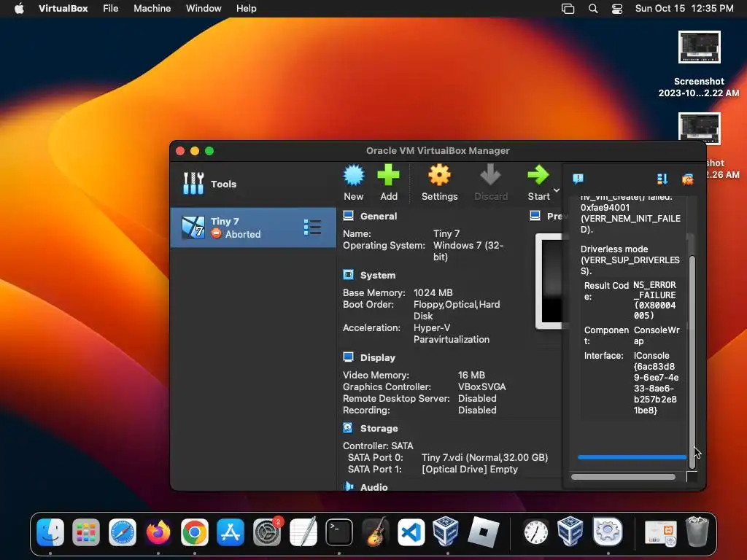Open Control Center from the menu bar

click(617, 9)
